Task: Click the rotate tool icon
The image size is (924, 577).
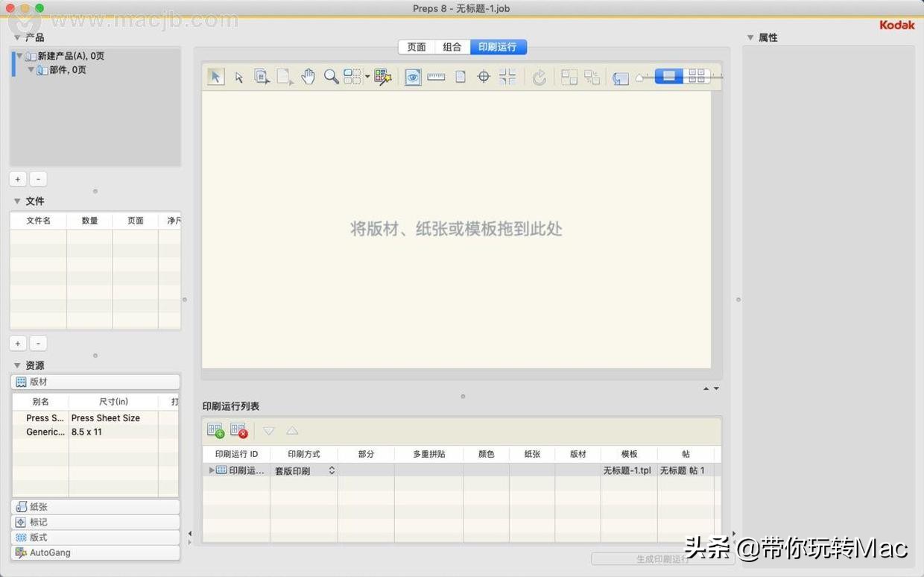Action: pos(539,76)
